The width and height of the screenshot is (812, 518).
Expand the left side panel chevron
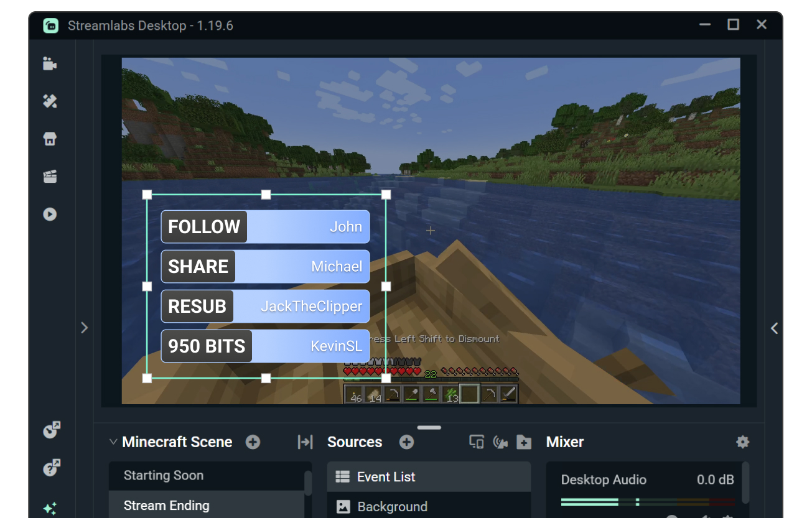point(85,328)
